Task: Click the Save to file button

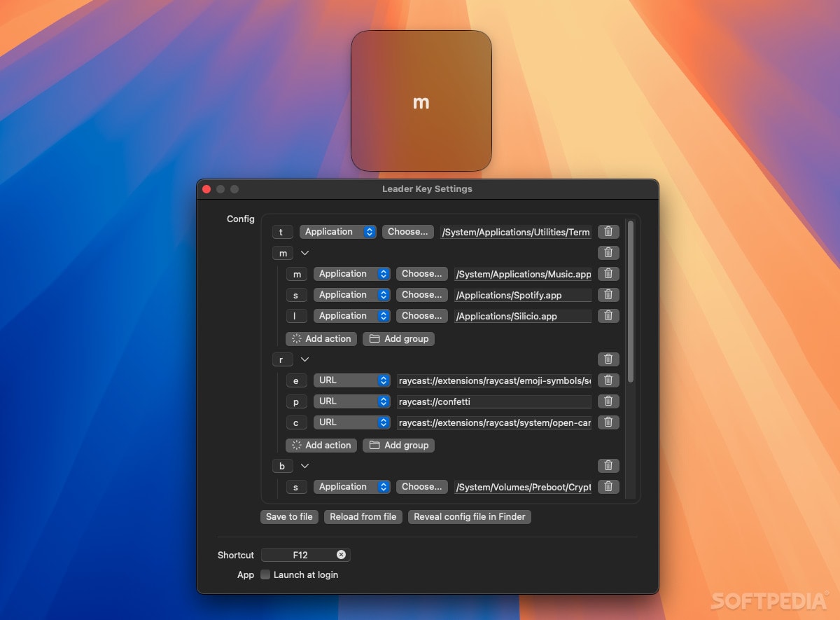Action: point(289,517)
